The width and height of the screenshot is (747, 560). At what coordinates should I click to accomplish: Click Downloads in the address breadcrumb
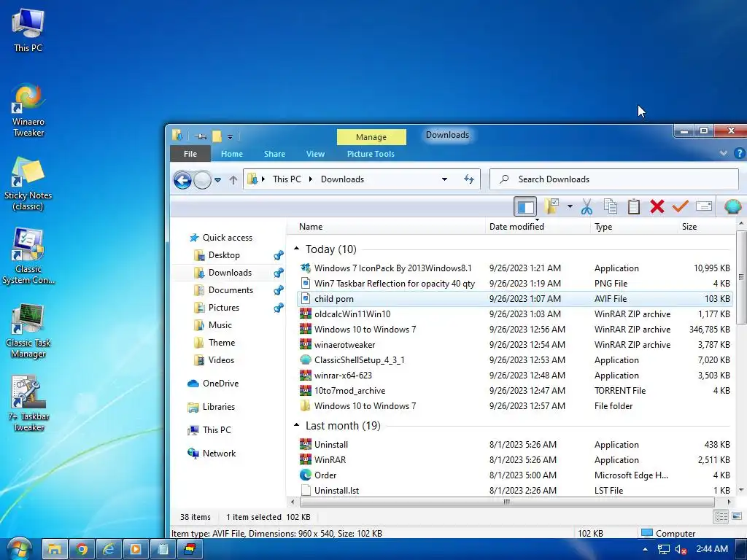click(x=342, y=179)
